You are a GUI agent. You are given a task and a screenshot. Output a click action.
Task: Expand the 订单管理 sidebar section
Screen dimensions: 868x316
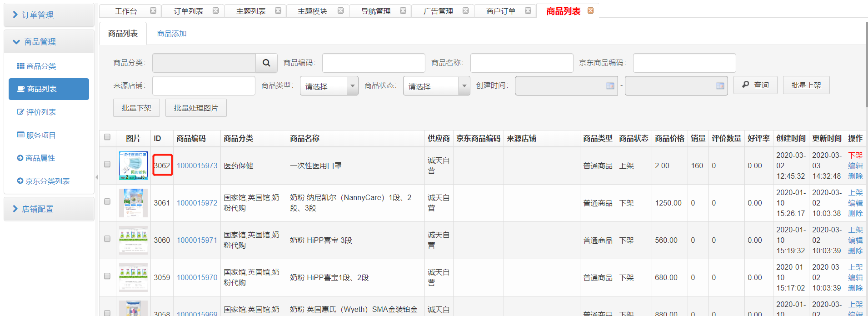49,15
